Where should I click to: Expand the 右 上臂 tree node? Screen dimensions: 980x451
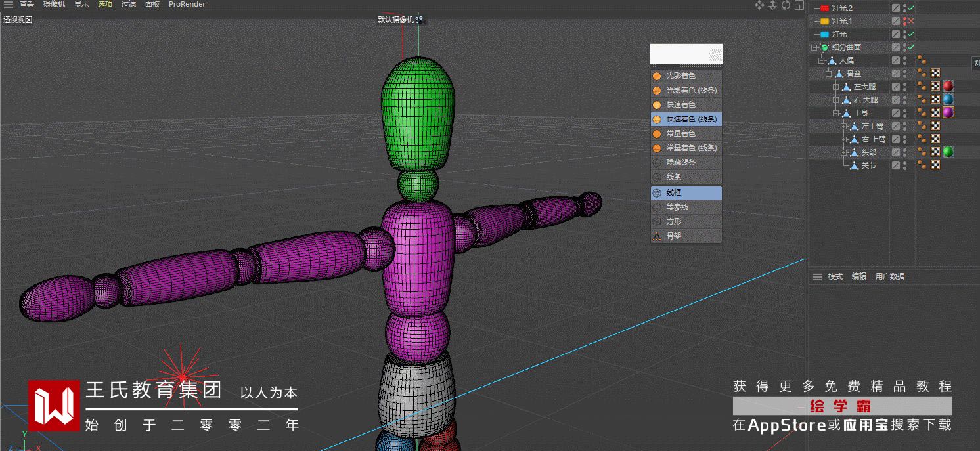click(x=844, y=139)
